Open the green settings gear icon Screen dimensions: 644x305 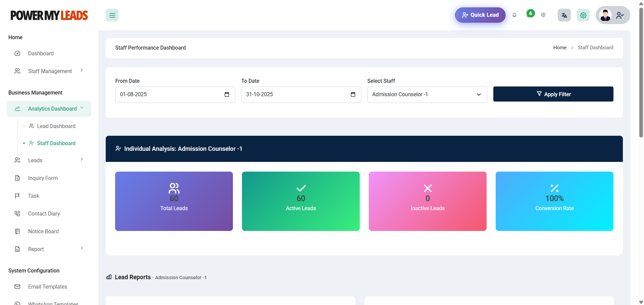point(583,15)
